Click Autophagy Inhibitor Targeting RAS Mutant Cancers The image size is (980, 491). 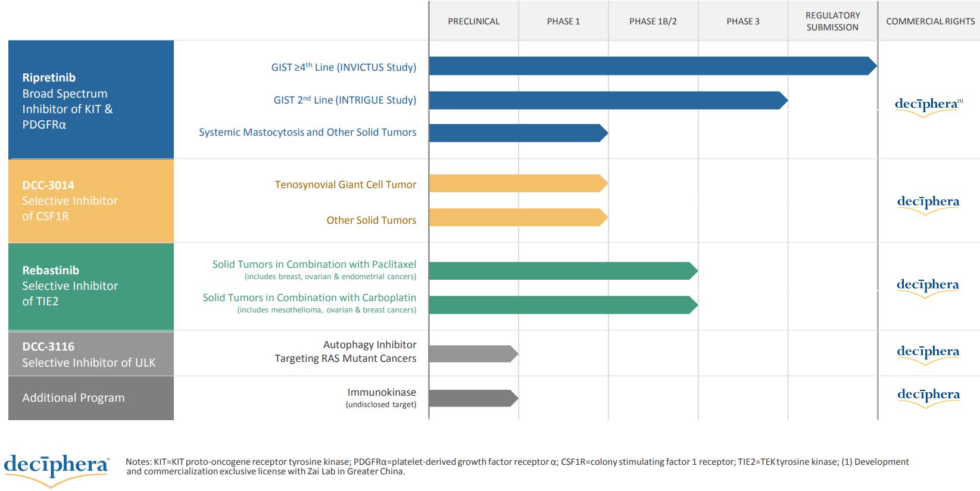click(x=345, y=351)
